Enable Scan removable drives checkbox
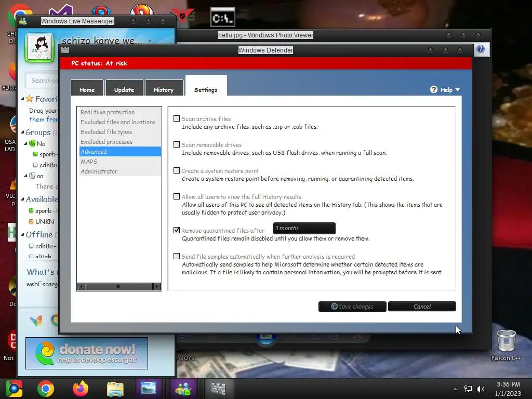The image size is (532, 399). click(177, 144)
